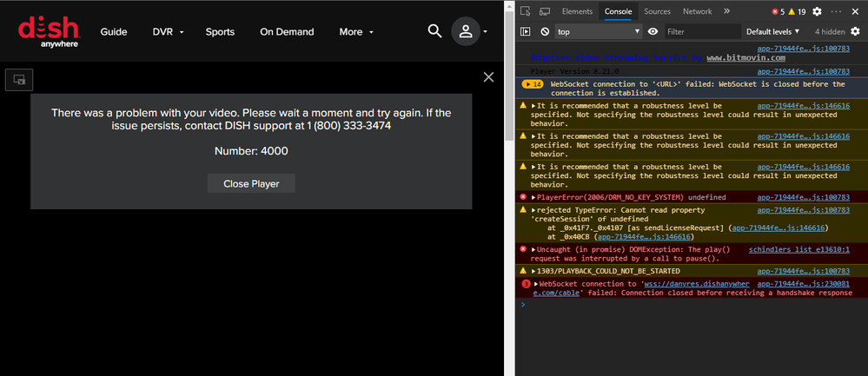
Task: Show more DevTools tabs chevron
Action: 727,11
